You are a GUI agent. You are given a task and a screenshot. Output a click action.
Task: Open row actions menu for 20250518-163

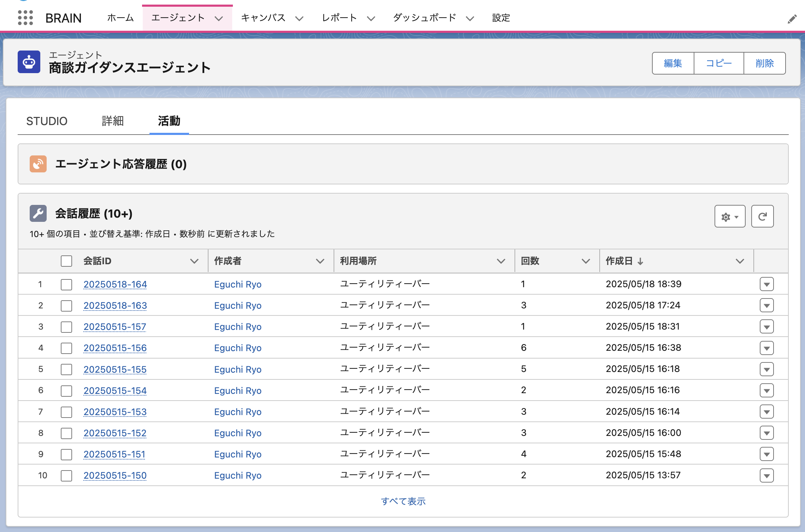coord(766,306)
